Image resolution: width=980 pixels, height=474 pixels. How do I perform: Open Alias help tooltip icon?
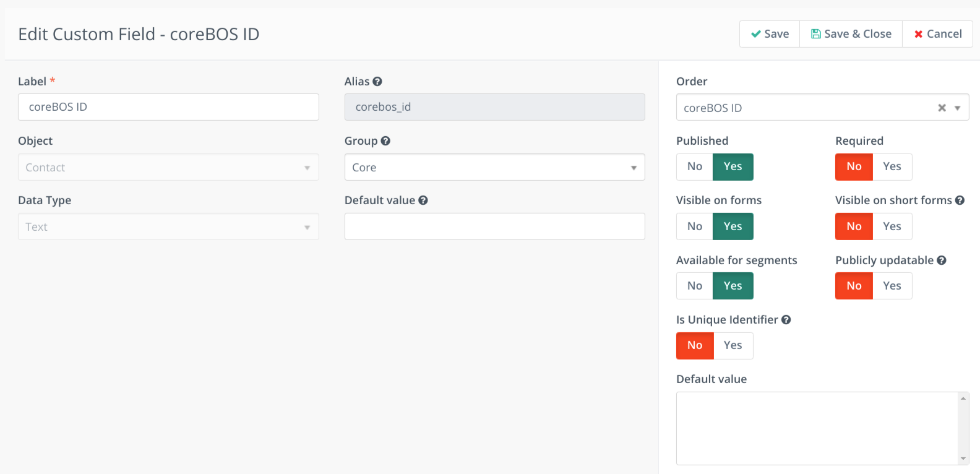point(377,81)
